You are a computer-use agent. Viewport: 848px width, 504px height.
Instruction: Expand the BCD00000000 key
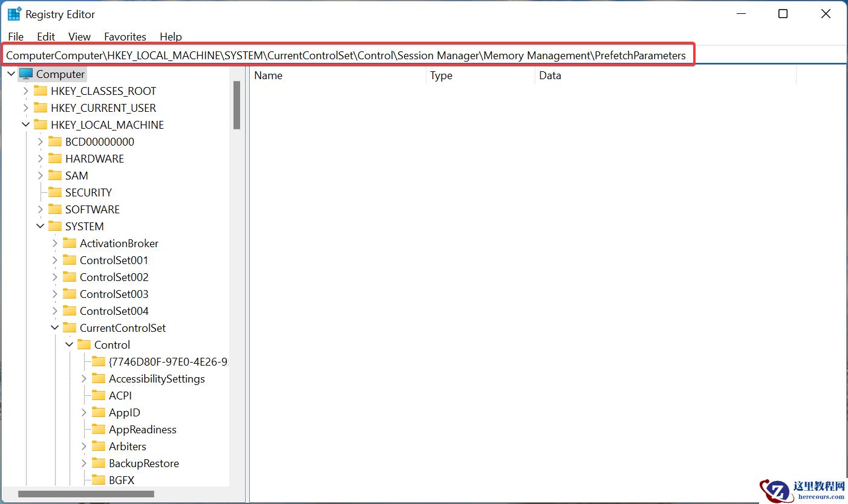[x=40, y=141]
